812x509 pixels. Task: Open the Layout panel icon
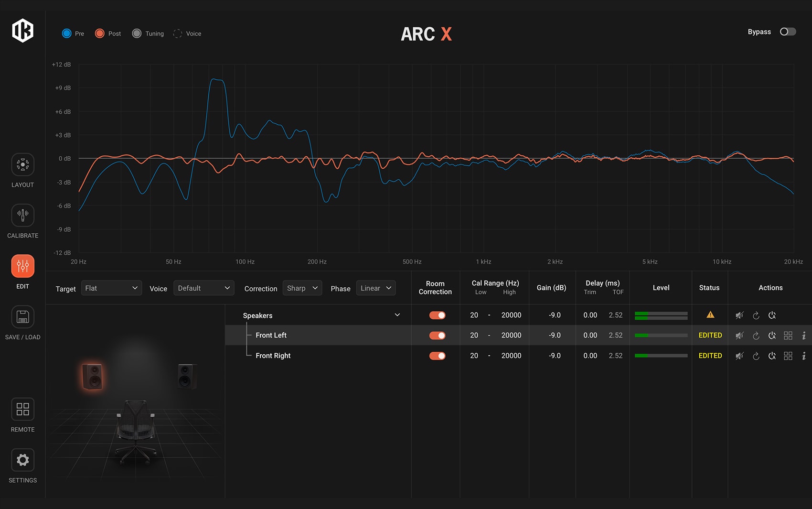[x=22, y=165]
